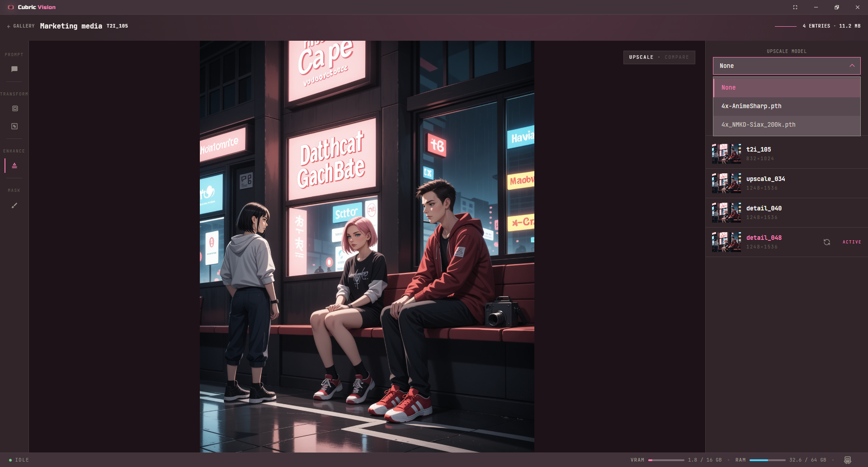Click the MASK section label
This screenshot has height=467, width=868.
point(14,191)
